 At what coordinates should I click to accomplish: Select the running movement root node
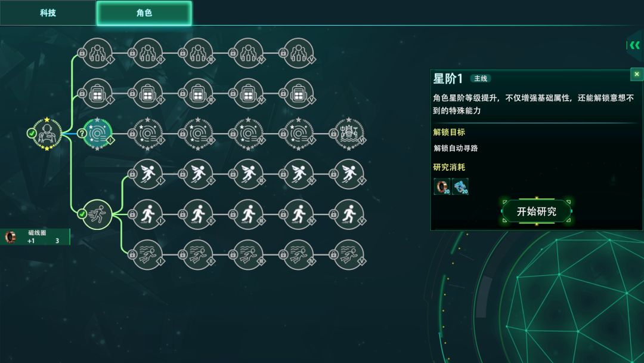click(97, 214)
